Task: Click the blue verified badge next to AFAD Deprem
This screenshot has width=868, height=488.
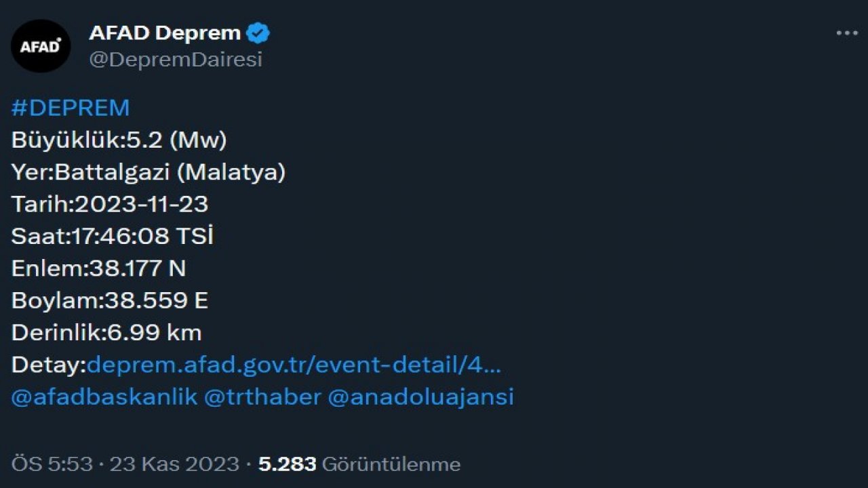Action: (x=258, y=32)
